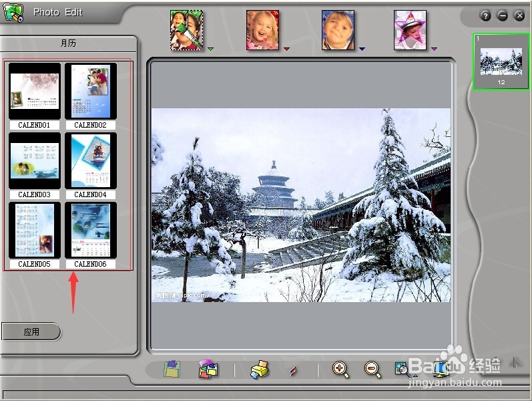
Task: Choose the CALEND06 calendar template
Action: click(91, 230)
